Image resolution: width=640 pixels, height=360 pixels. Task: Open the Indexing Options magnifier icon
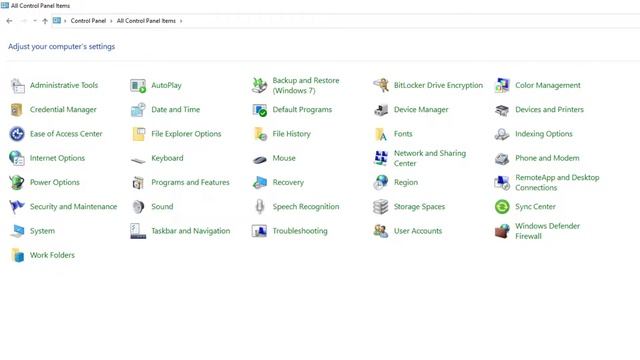[502, 134]
